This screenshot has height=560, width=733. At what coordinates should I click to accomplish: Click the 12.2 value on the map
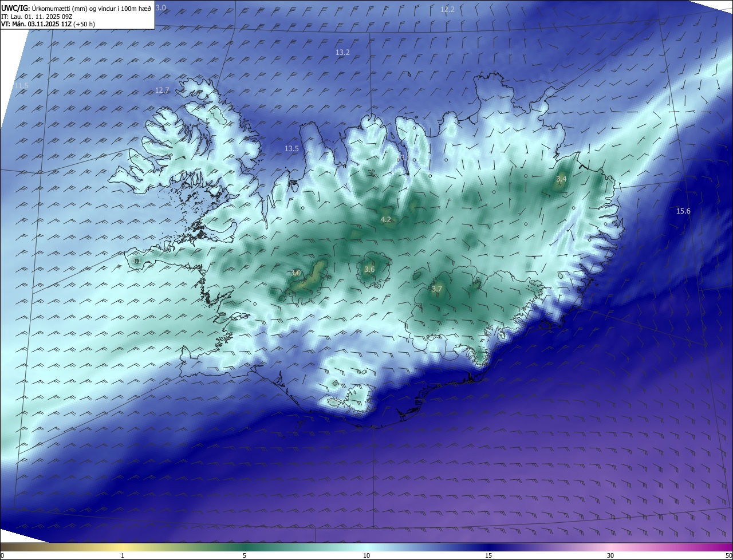click(x=447, y=10)
